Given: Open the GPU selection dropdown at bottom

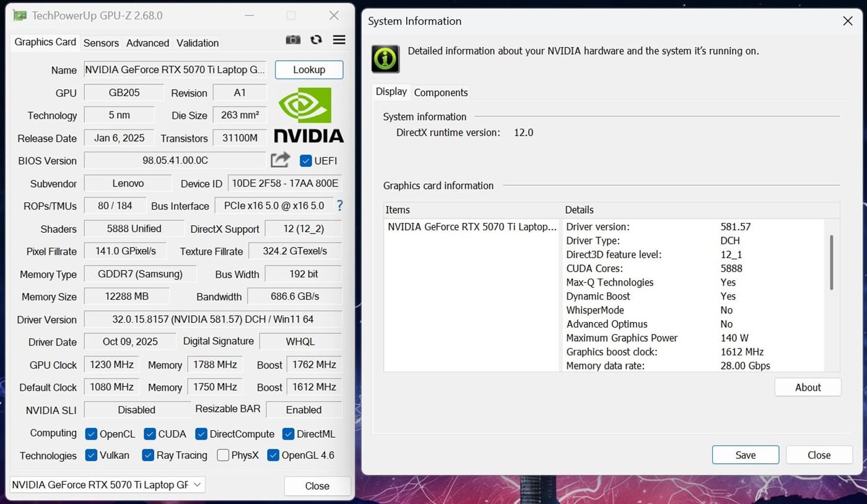Looking at the screenshot, I should click(x=197, y=485).
